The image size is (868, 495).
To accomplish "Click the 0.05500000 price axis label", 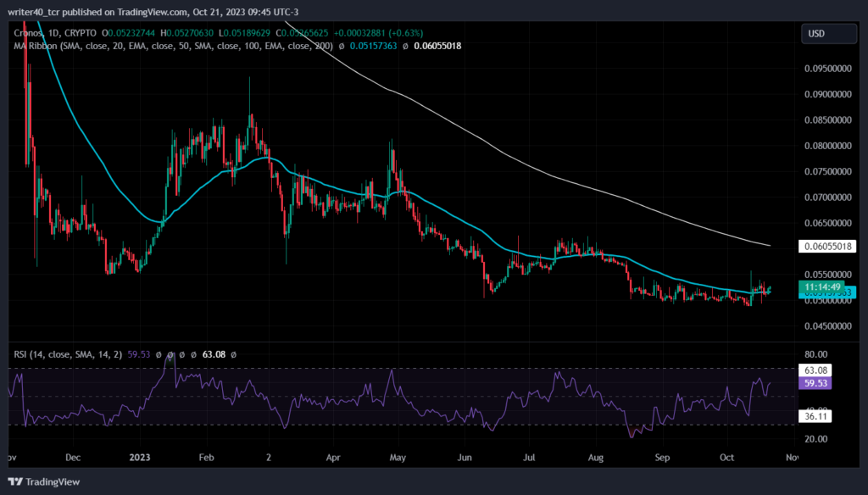I will [827, 275].
